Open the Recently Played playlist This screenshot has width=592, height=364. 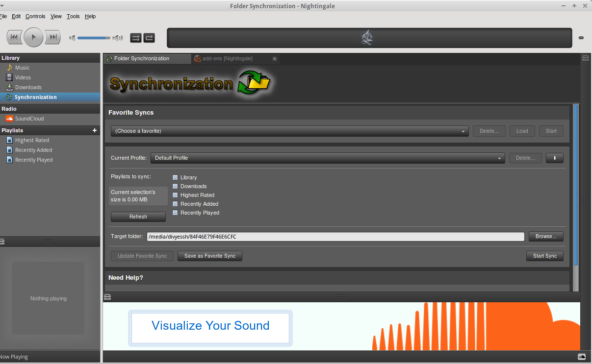coord(33,160)
